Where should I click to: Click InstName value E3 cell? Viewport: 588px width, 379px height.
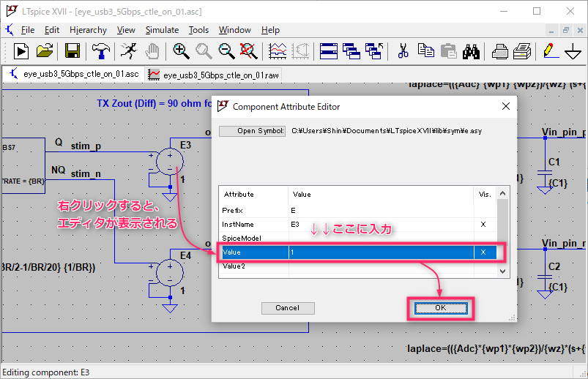(381, 224)
